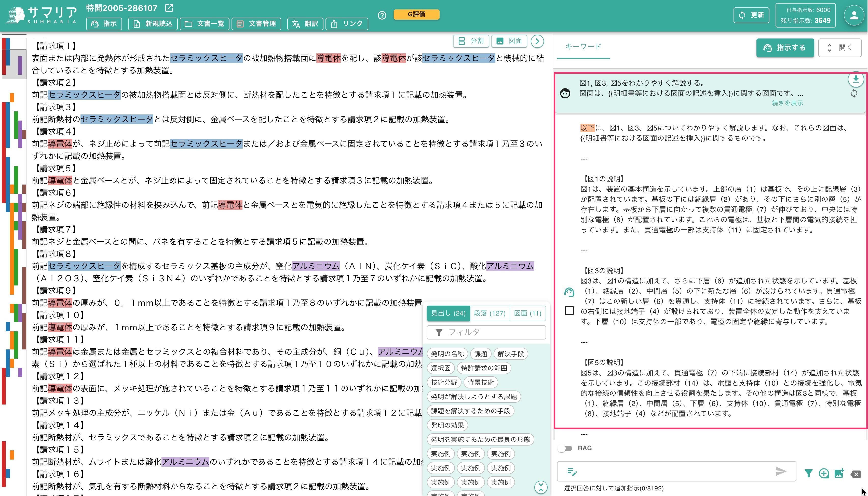Viewport: 868px width, 496px height.
Task: Click the yellow G評価 button
Action: (x=416, y=14)
